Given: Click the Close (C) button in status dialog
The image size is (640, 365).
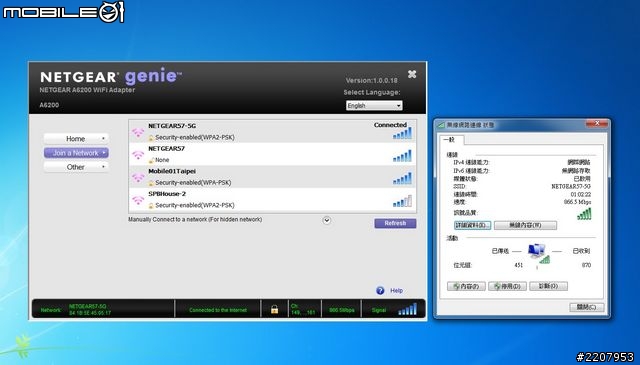Looking at the screenshot, I should click(587, 307).
